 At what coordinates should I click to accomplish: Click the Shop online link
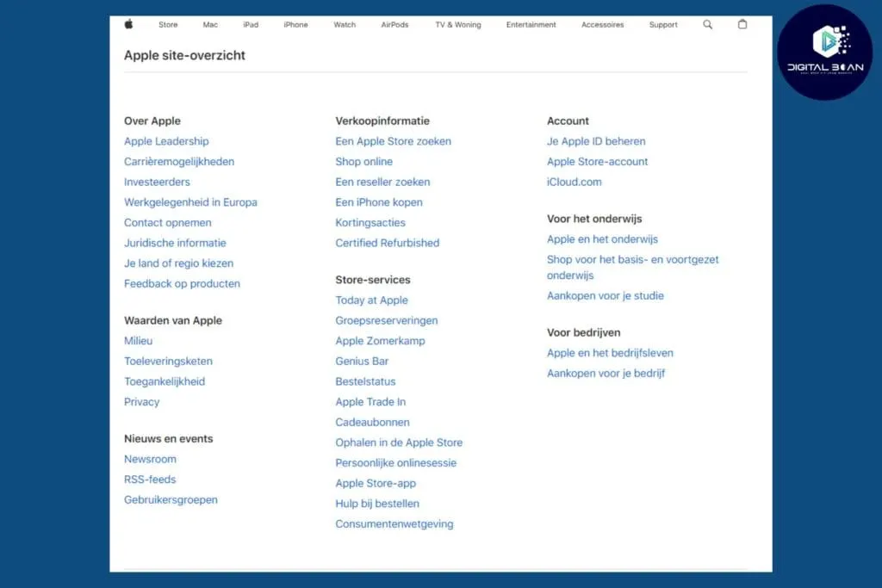click(364, 161)
